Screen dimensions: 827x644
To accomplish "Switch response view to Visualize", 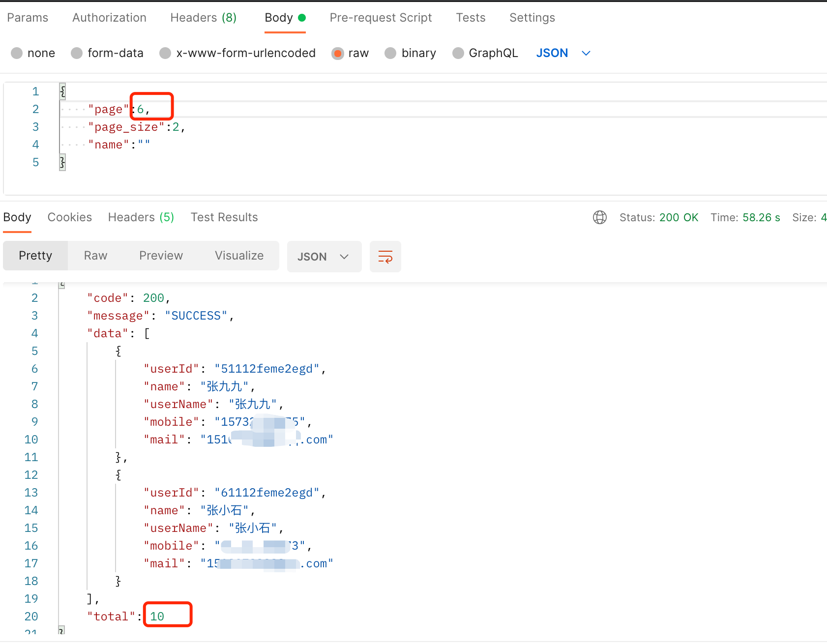I will click(x=239, y=256).
